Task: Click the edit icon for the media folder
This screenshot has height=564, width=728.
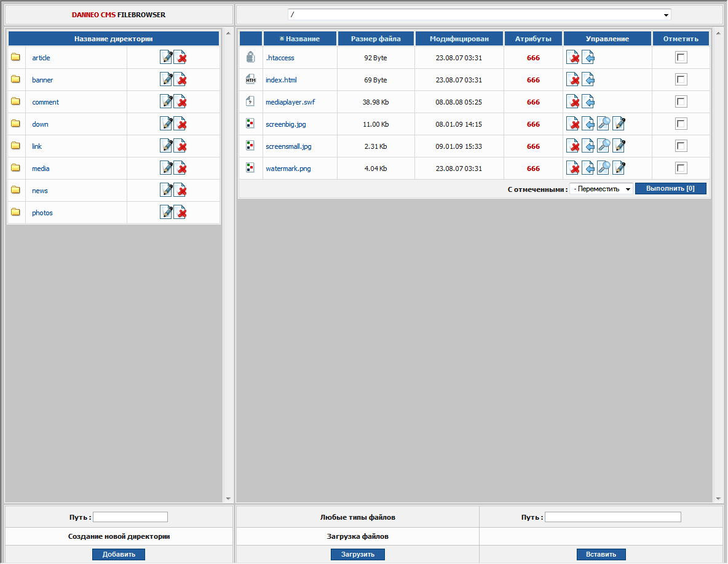Action: tap(166, 168)
